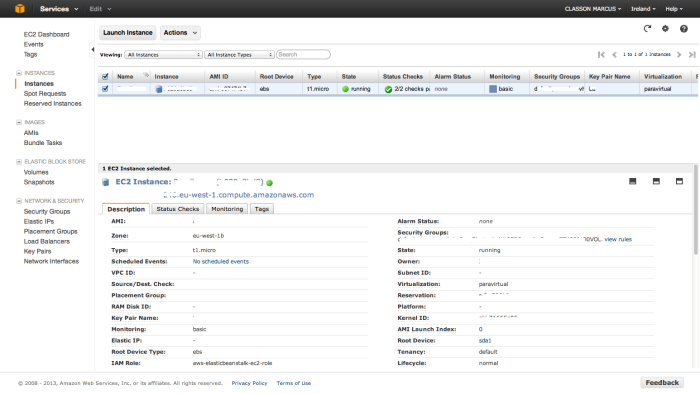This screenshot has height=394, width=700.
Task: Switch to the Status Checks tab
Action: (178, 209)
